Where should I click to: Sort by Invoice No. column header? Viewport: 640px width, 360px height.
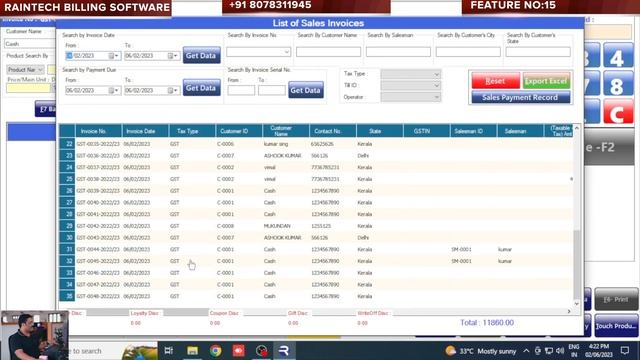click(98, 131)
